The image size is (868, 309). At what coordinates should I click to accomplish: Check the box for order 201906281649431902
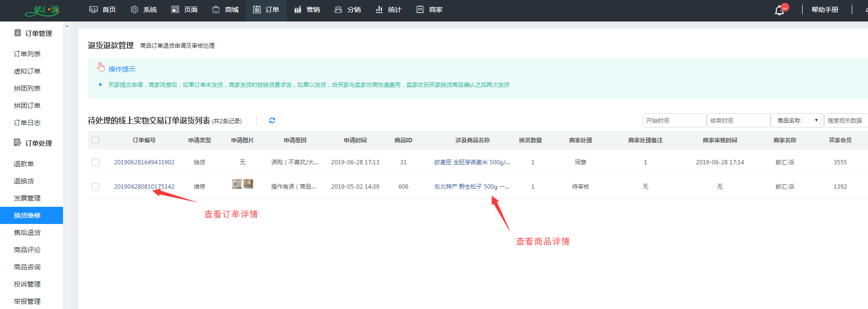tap(95, 162)
